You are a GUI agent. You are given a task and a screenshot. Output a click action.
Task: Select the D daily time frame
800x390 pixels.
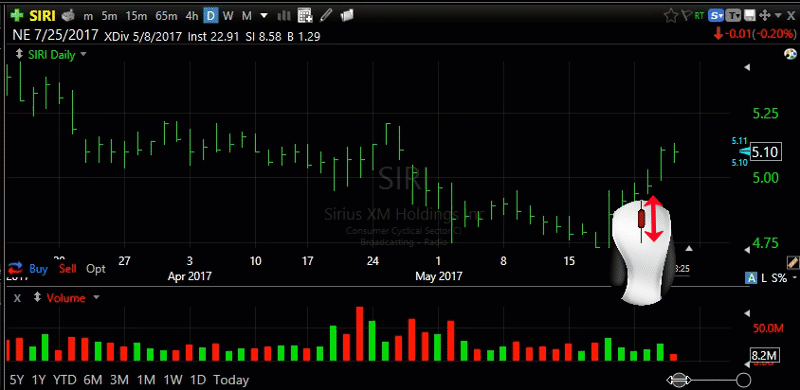[x=210, y=16]
